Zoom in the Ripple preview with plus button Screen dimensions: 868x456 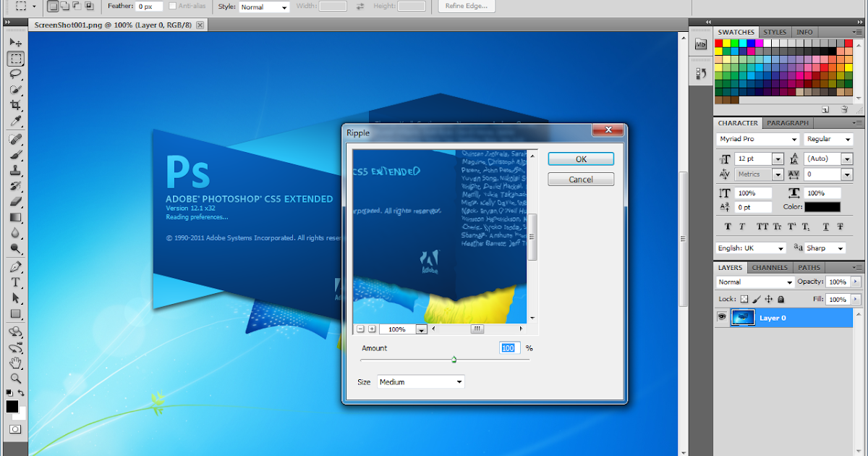[372, 329]
